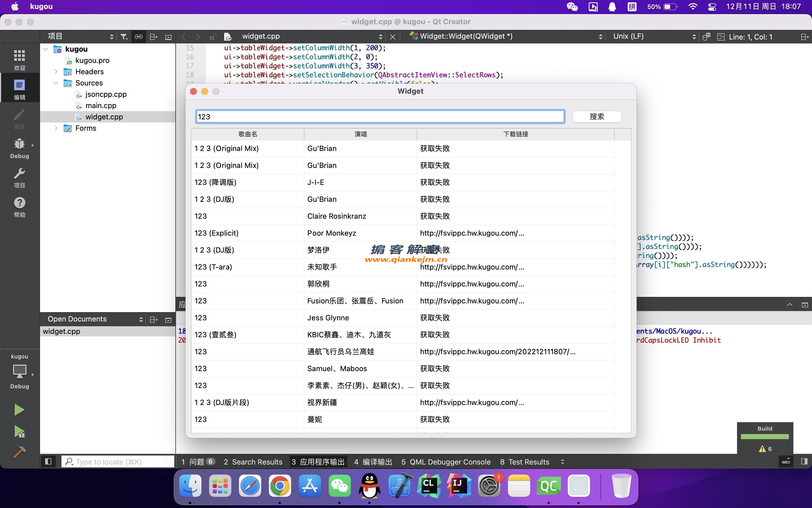
Task: Toggle the left sidebar visibility
Action: coord(48,461)
